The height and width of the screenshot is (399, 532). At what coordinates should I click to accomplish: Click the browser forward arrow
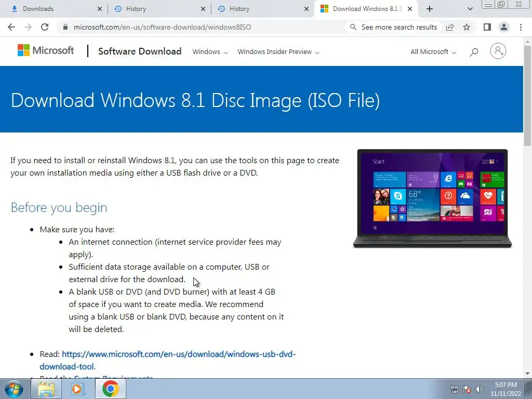point(28,27)
